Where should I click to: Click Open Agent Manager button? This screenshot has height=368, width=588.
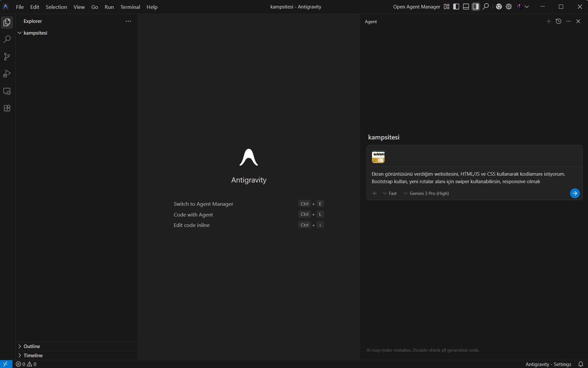click(416, 7)
